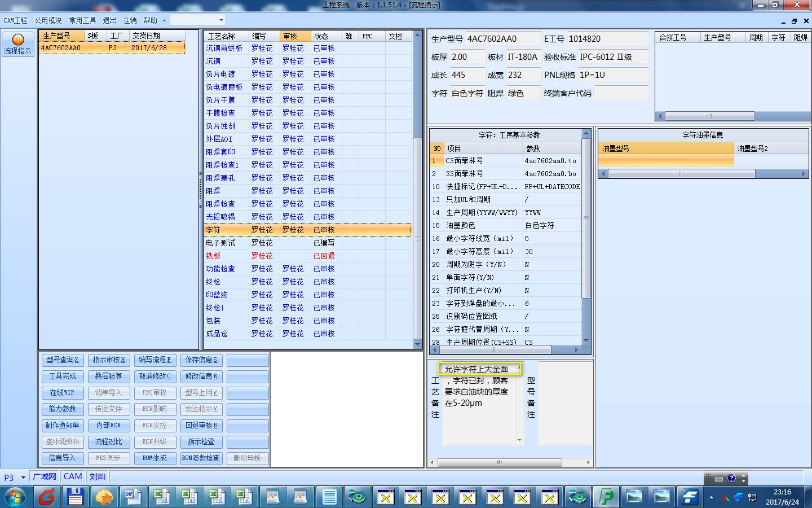The width and height of the screenshot is (812, 508).
Task: Select the 沉铜 process row
Action: tap(308, 62)
